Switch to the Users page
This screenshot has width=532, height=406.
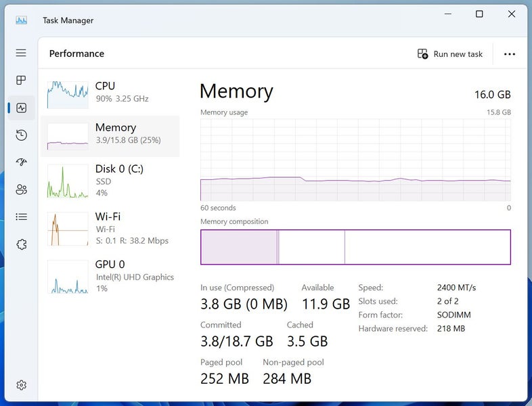[21, 189]
